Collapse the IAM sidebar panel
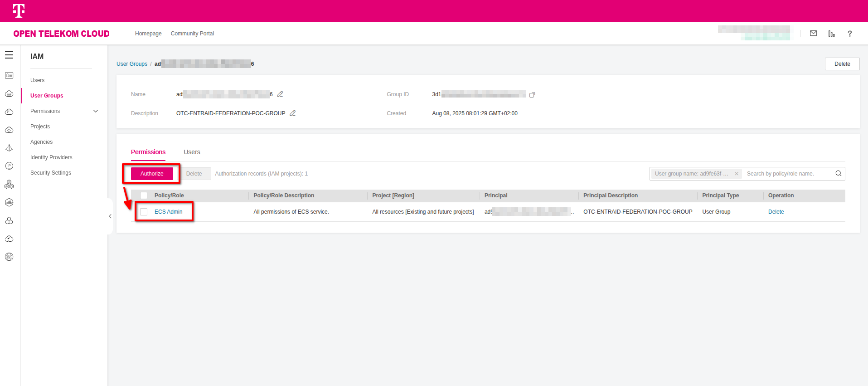This screenshot has height=386, width=868. coord(110,216)
